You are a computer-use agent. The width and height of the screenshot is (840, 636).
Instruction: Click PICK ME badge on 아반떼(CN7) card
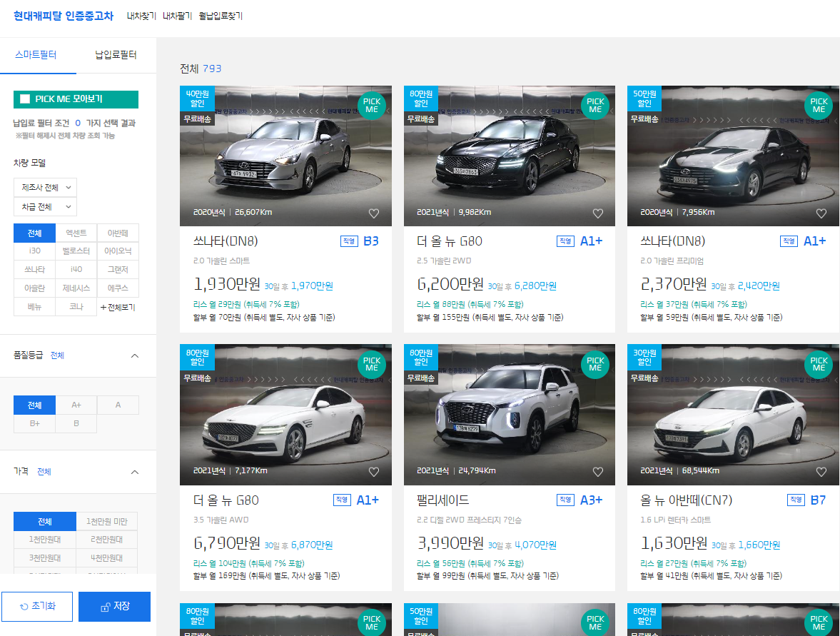819,364
